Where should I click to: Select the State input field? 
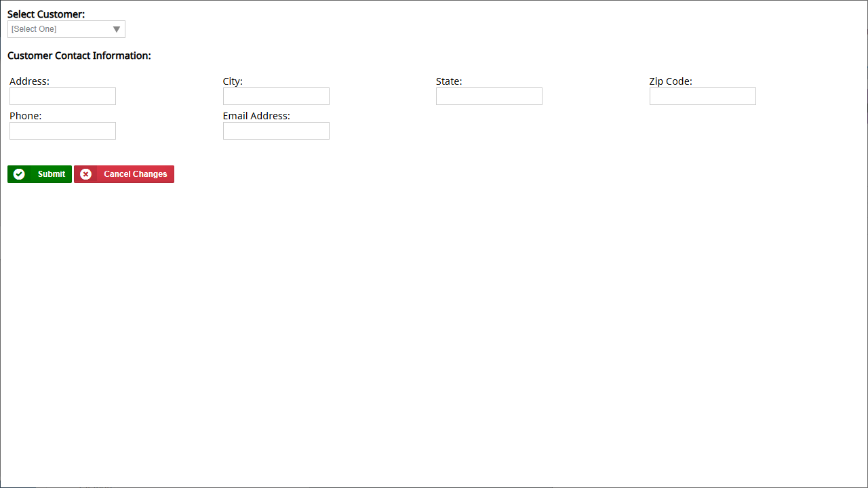489,96
